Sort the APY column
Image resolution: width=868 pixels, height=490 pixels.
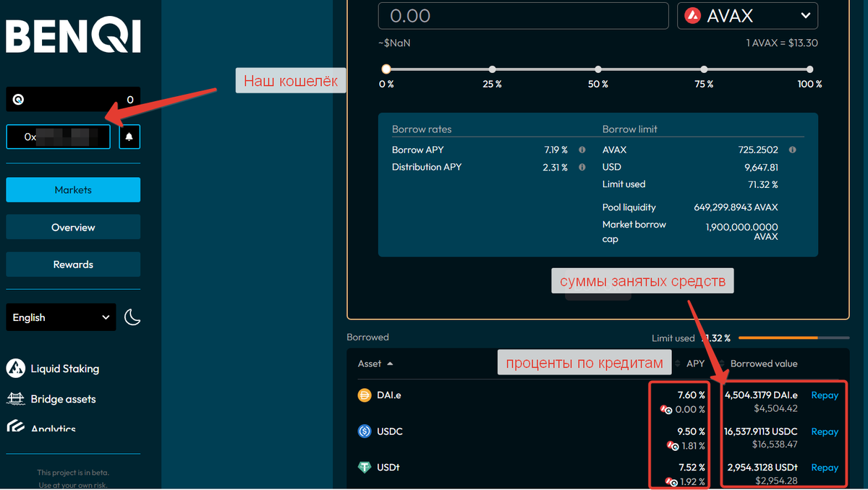(694, 364)
